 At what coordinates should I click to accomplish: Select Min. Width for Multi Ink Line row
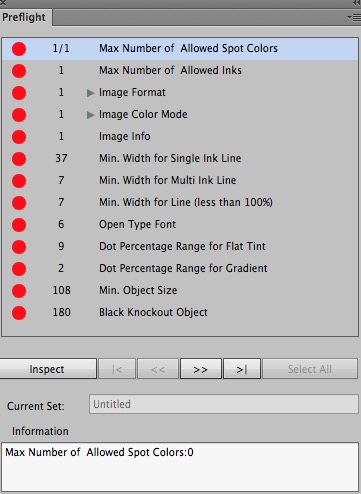tap(180, 180)
